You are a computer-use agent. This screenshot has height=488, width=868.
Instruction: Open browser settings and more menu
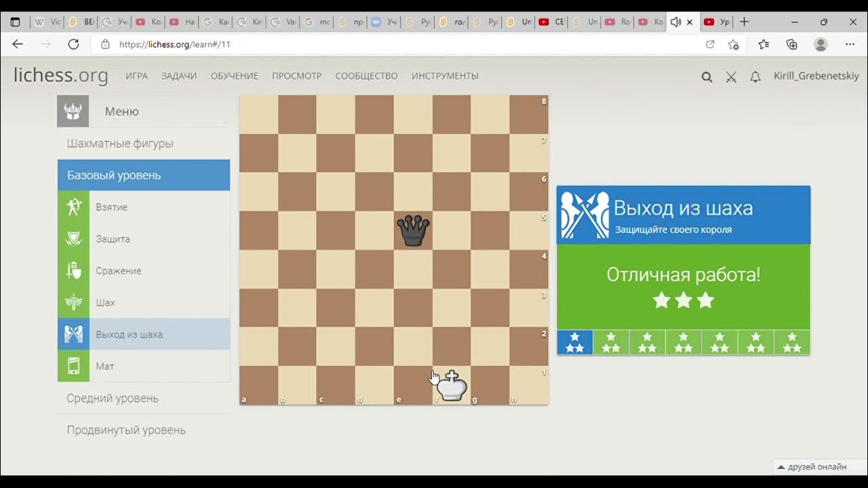point(850,44)
